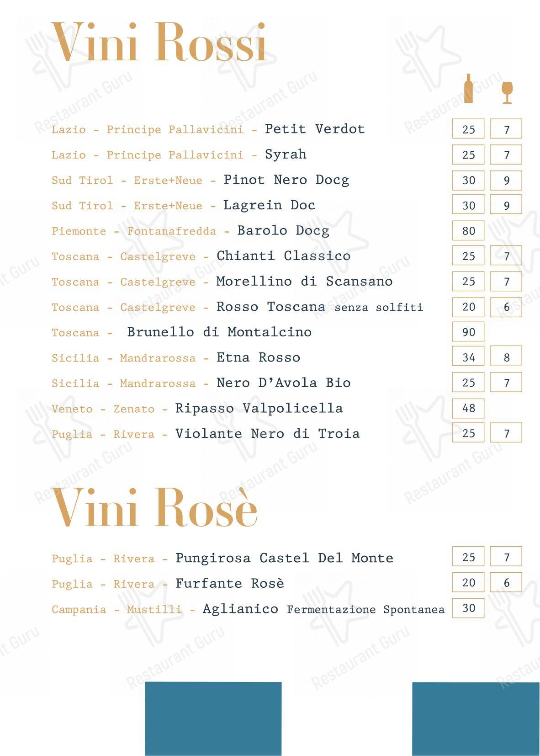Click Brunello di Montalcino bottle price 90

pos(468,332)
